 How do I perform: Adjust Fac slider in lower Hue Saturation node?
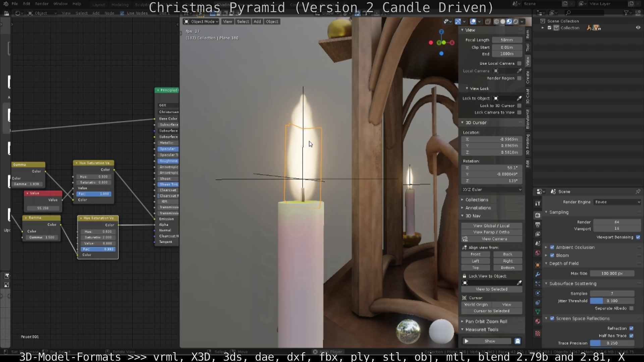click(x=98, y=249)
